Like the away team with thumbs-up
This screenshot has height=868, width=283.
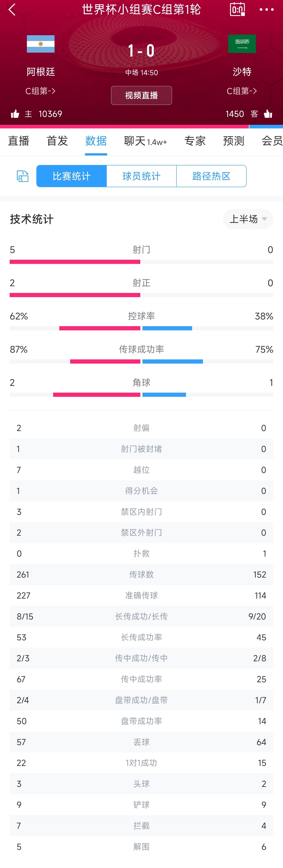(268, 114)
